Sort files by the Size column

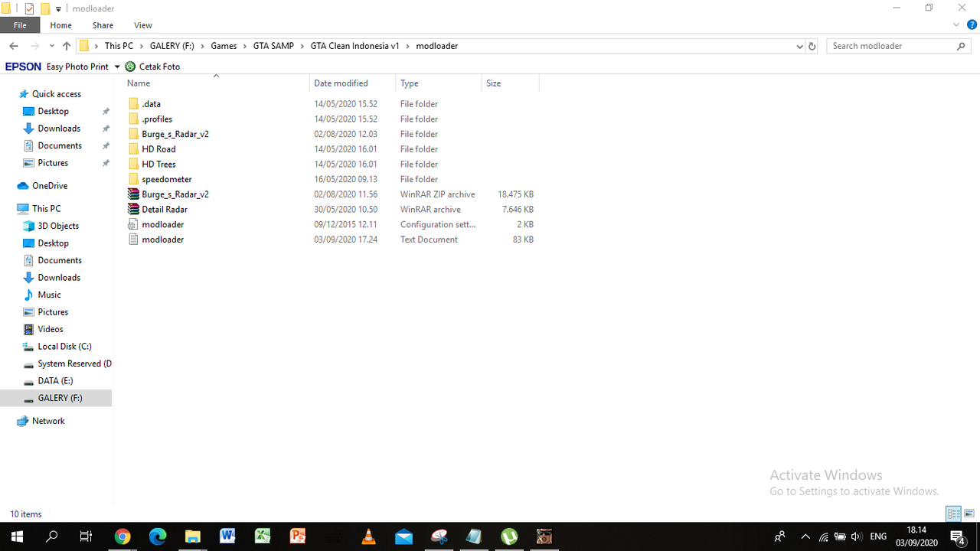(x=511, y=83)
